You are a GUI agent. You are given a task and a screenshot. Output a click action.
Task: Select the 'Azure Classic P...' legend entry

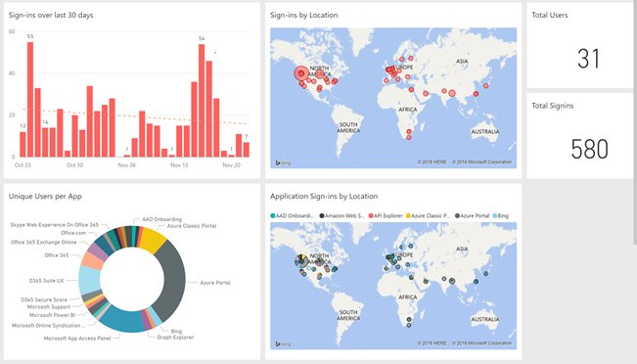point(428,215)
